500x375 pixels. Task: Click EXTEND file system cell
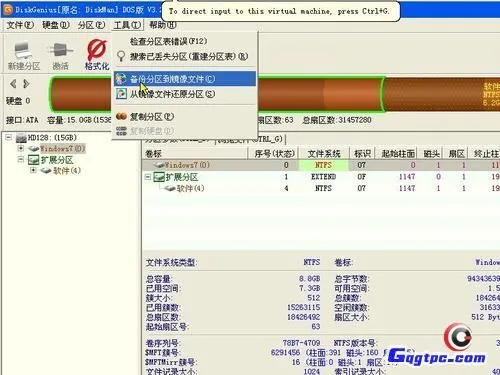tap(324, 177)
